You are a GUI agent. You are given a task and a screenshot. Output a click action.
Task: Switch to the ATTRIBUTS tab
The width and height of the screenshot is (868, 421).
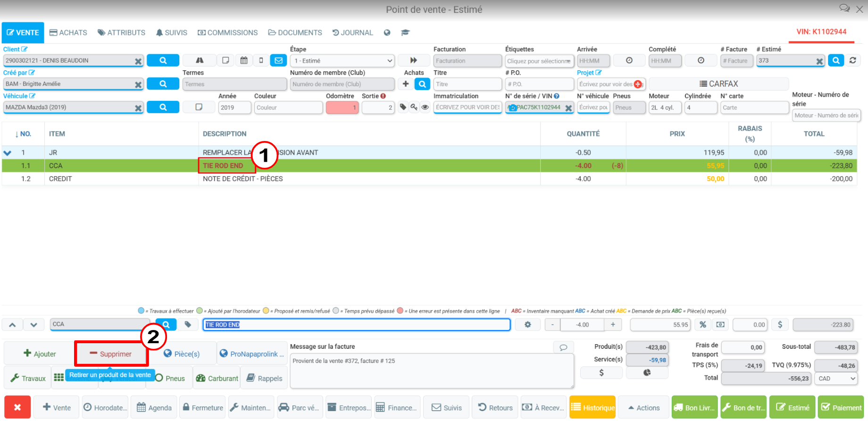122,33
